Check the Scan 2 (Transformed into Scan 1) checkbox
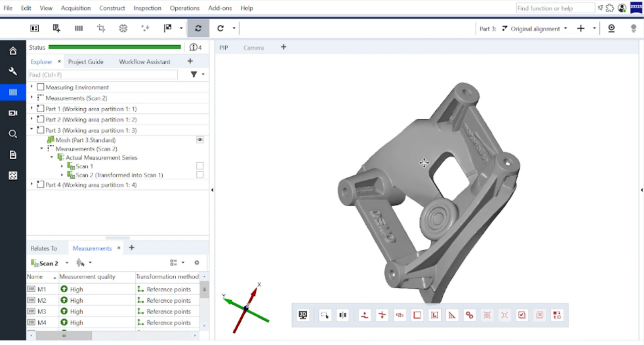 click(200, 175)
